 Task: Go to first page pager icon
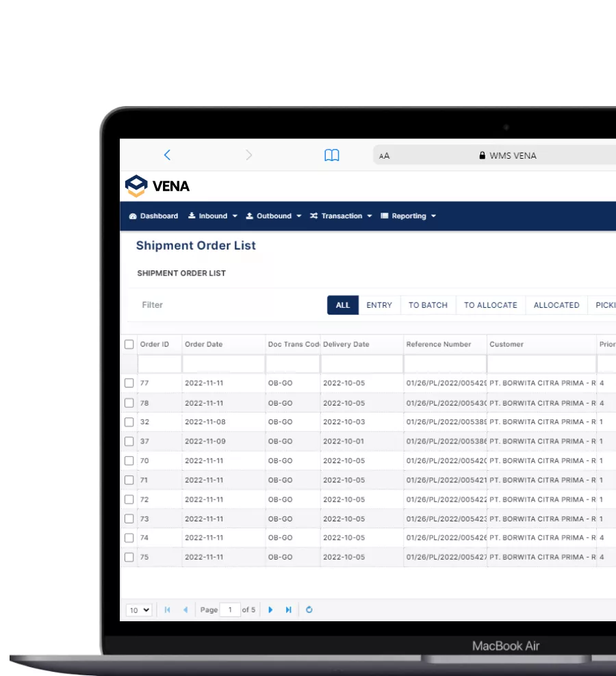click(x=168, y=610)
